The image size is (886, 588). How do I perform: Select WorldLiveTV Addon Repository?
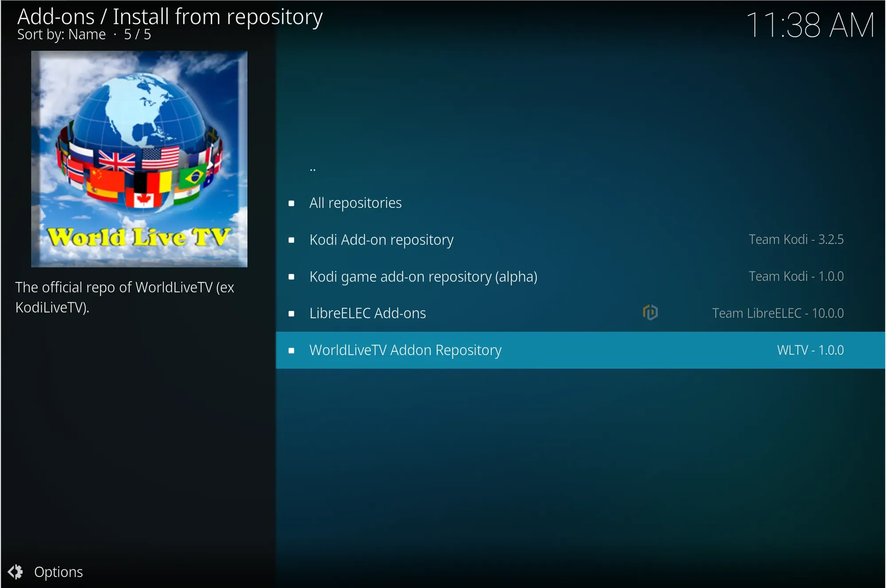coord(580,350)
